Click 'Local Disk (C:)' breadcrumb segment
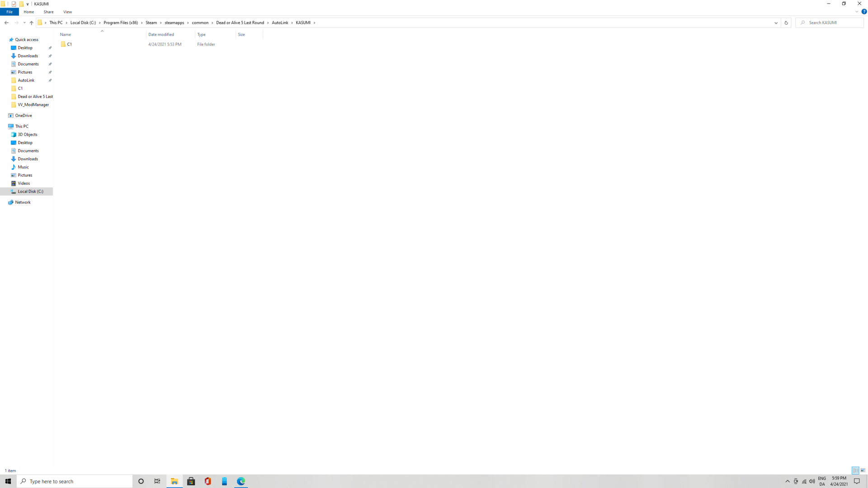Screen dimensions: 868x488 83,23
